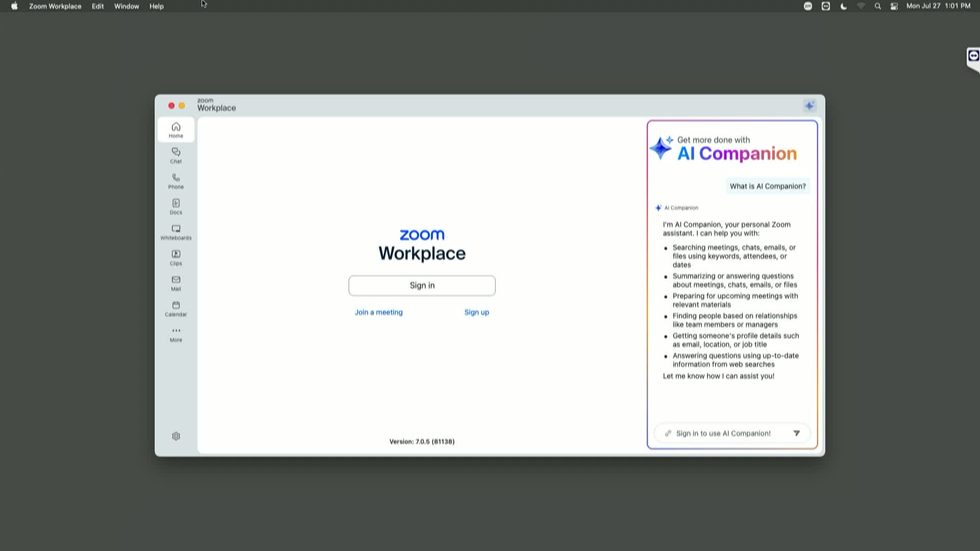980x551 pixels.
Task: Click the Zoom menu bar status icon
Action: [x=808, y=6]
